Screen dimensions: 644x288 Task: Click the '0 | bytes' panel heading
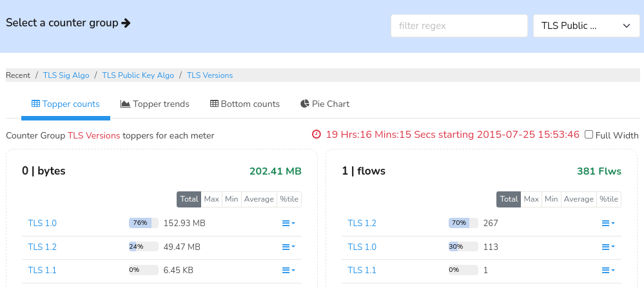click(x=44, y=171)
